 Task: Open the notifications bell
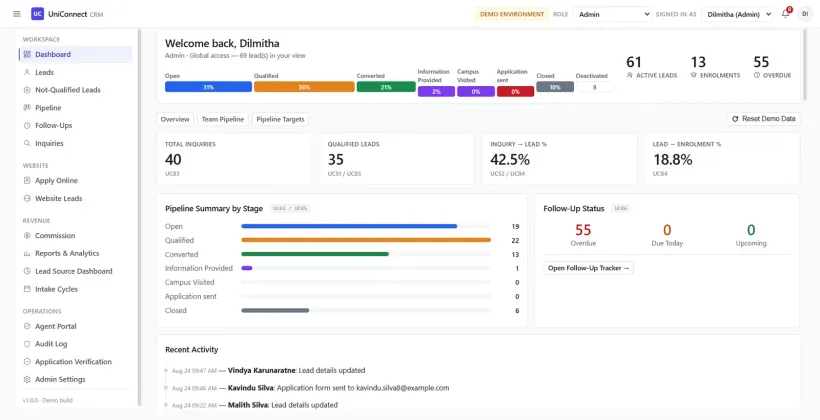[785, 14]
